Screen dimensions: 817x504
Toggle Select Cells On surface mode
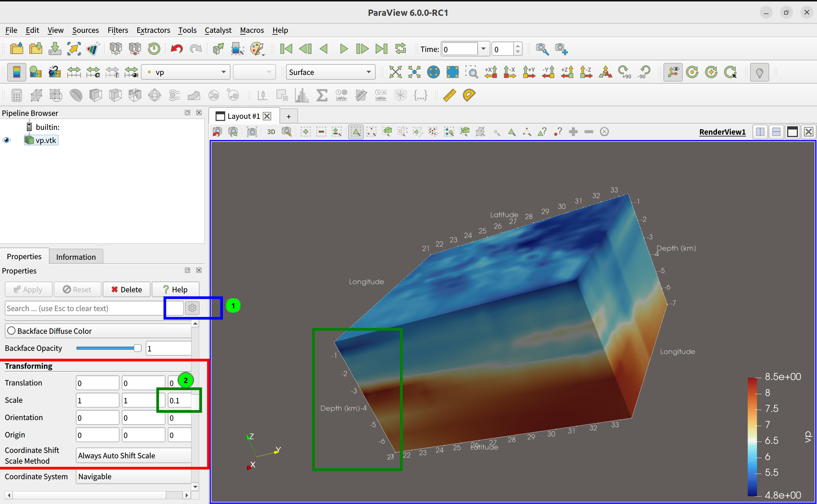[x=356, y=132]
